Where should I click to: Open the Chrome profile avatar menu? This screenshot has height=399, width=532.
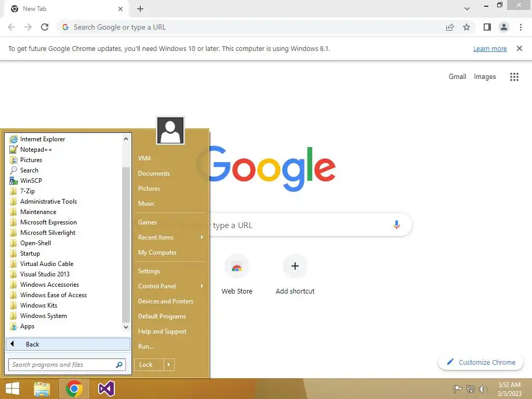[x=504, y=27]
